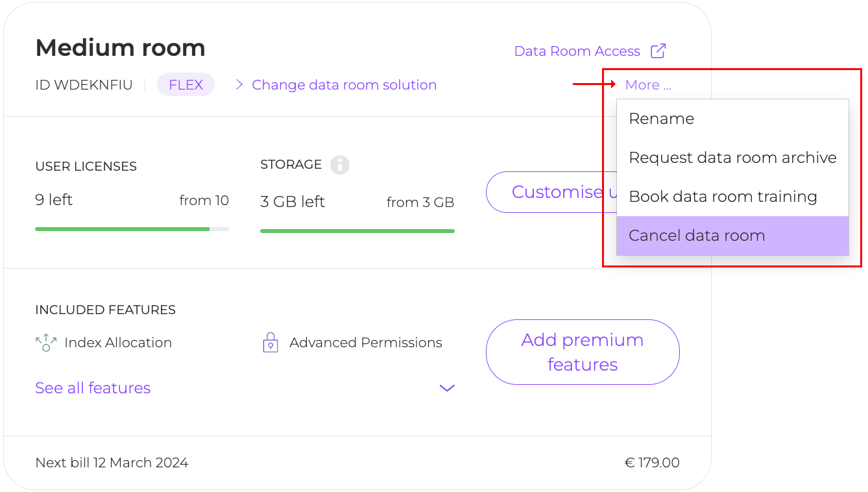Click the storage info icon
This screenshot has width=868, height=492.
(340, 165)
